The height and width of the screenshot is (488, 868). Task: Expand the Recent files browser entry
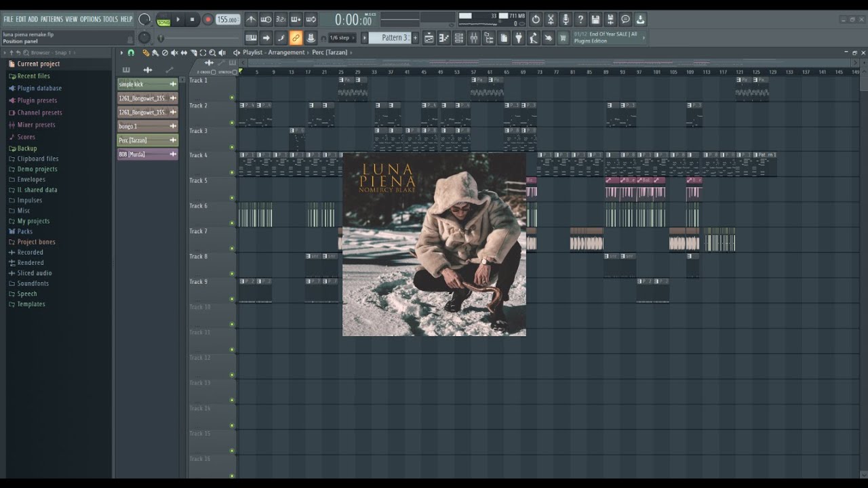coord(29,76)
